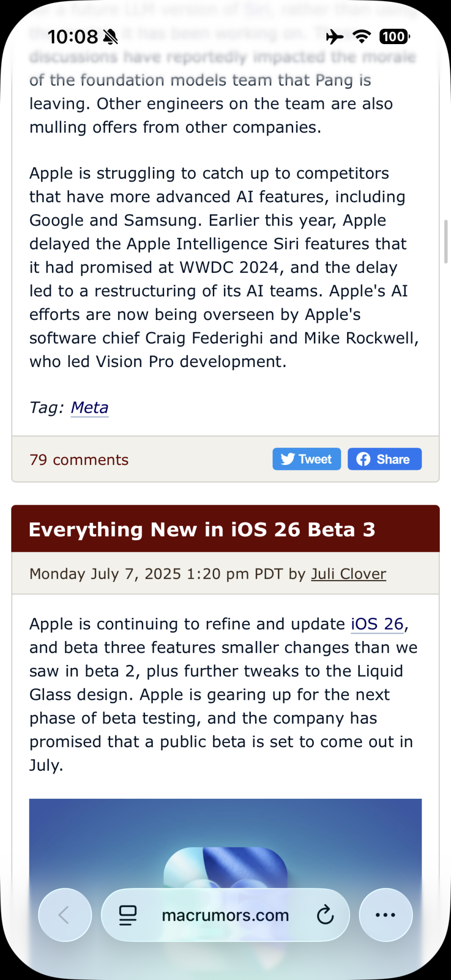Image resolution: width=451 pixels, height=980 pixels.
Task: Click the page scrollbar indicator
Action: (446, 242)
